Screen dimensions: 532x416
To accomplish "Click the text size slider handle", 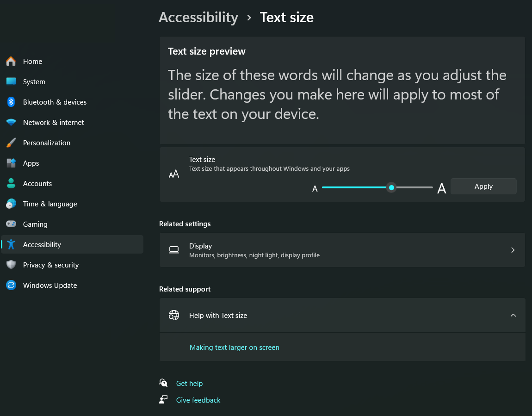I will coord(391,187).
